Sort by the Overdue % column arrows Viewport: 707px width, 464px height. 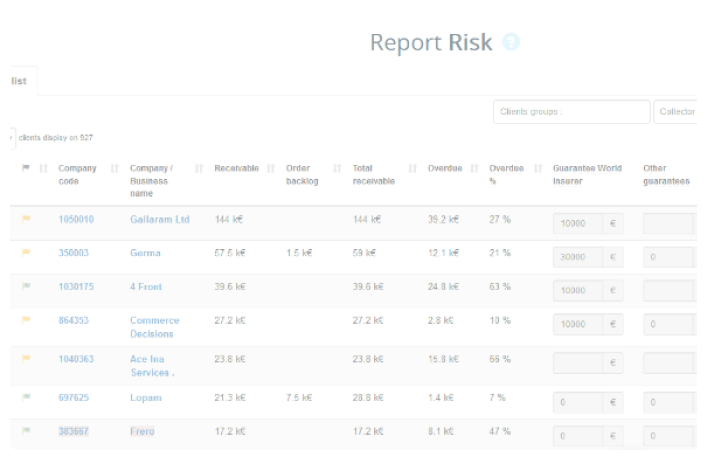pyautogui.click(x=537, y=168)
